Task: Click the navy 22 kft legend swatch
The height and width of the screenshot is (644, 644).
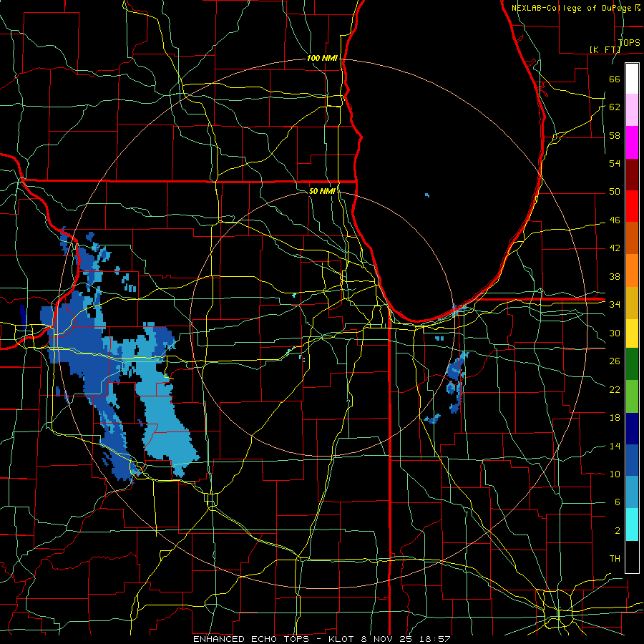Action: click(632, 429)
